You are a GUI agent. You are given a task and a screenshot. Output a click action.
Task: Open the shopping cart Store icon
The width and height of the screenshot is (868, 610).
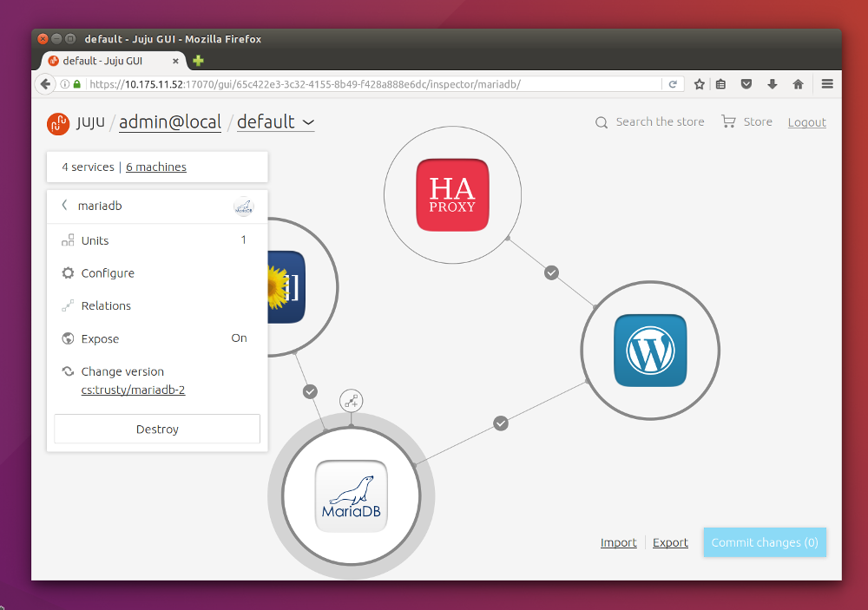(x=728, y=122)
